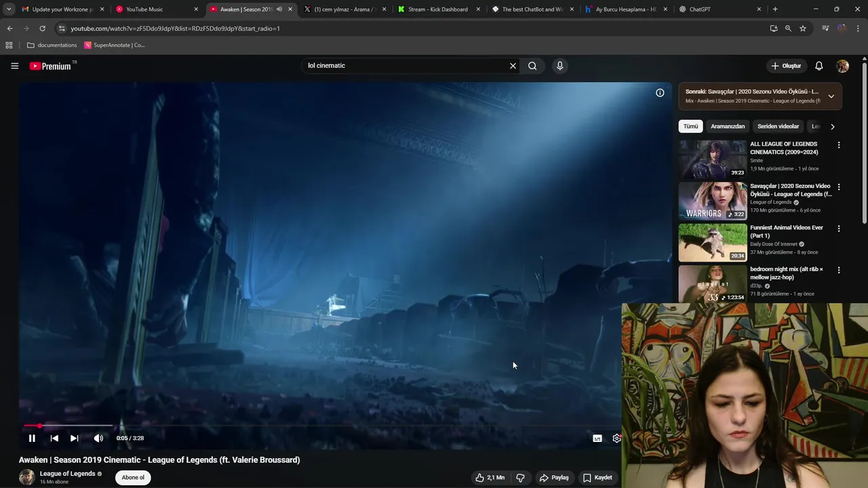This screenshot has height=488, width=868.
Task: Start voice search with microphone
Action: click(x=559, y=66)
